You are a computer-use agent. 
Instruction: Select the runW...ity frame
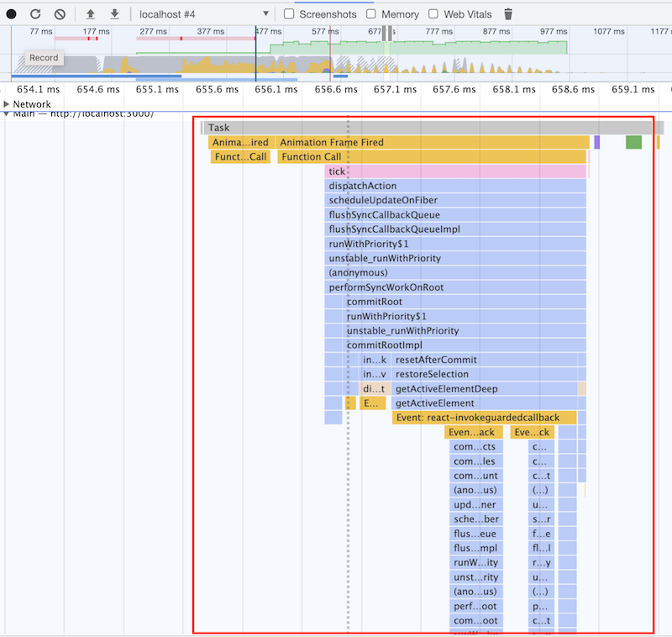(475, 563)
